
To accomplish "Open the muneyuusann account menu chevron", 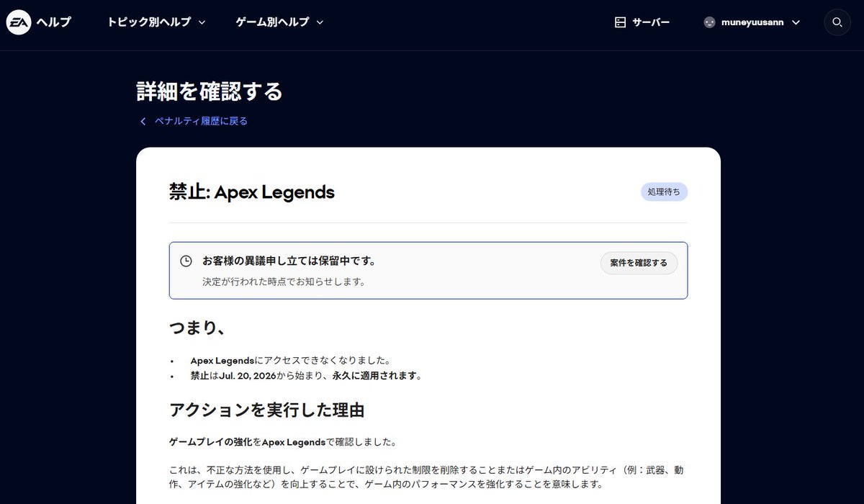I will 796,22.
